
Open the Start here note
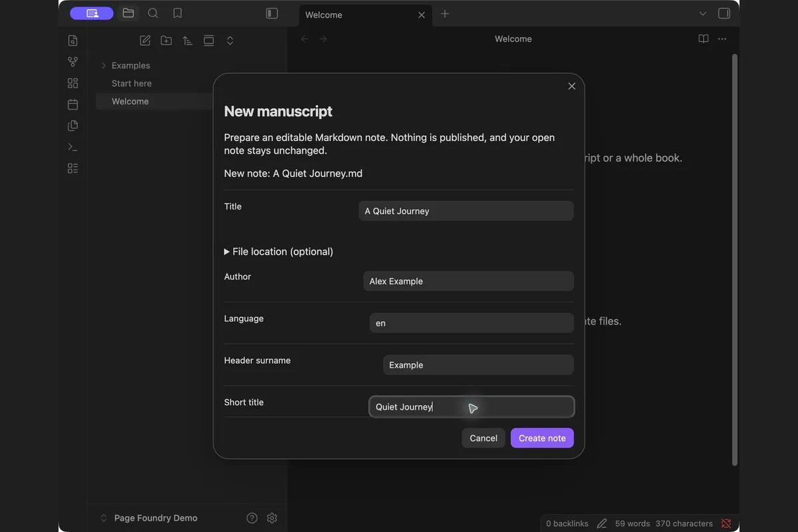coord(132,83)
